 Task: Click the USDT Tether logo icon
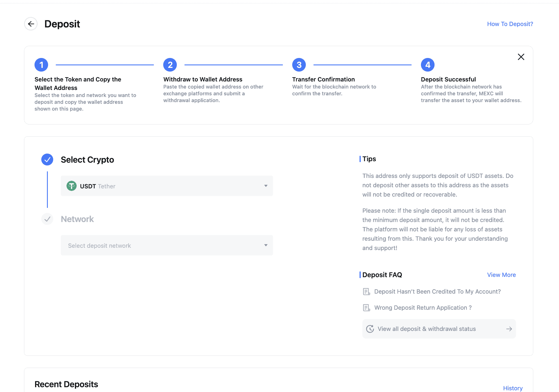point(72,186)
